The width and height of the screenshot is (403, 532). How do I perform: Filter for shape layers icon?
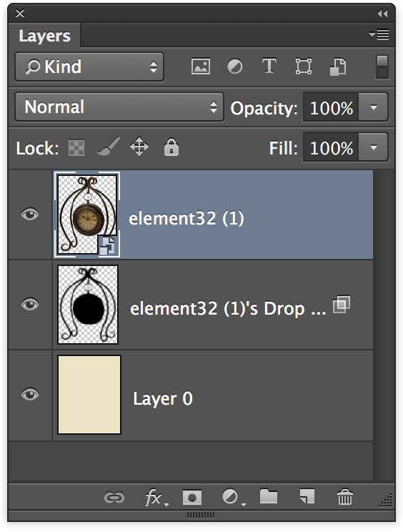point(304,66)
